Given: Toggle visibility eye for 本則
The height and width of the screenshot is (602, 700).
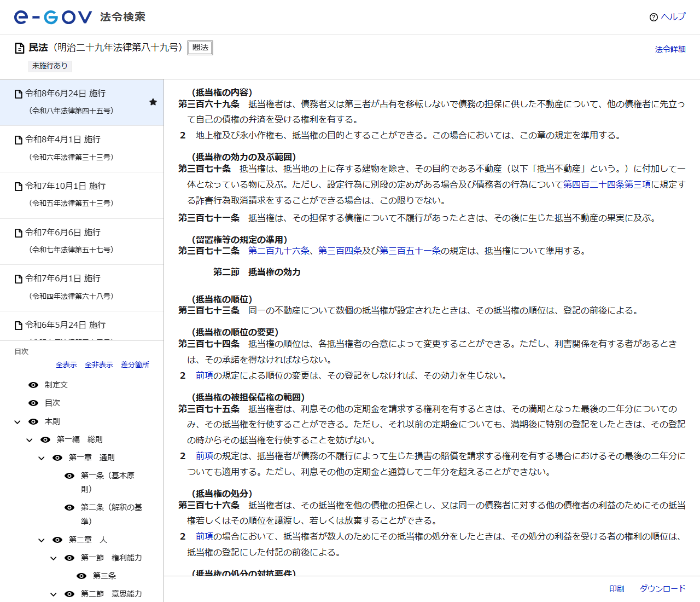Looking at the screenshot, I should coord(33,422).
